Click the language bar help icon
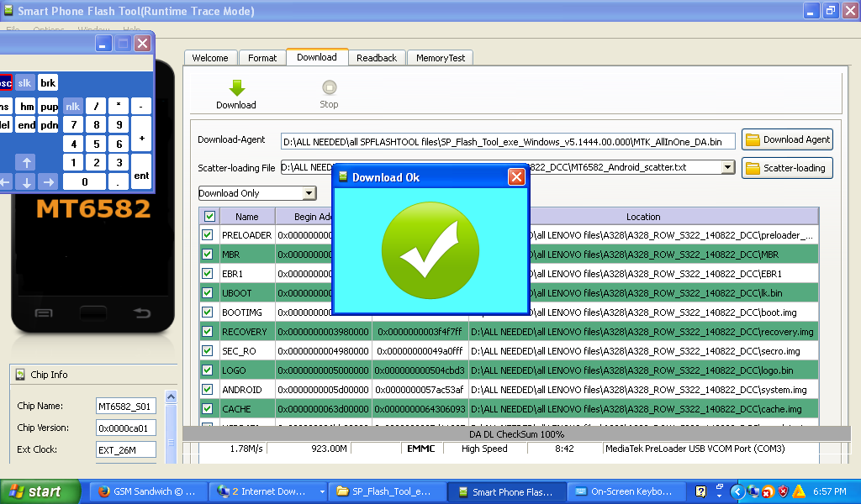The height and width of the screenshot is (504, 861). point(700,491)
